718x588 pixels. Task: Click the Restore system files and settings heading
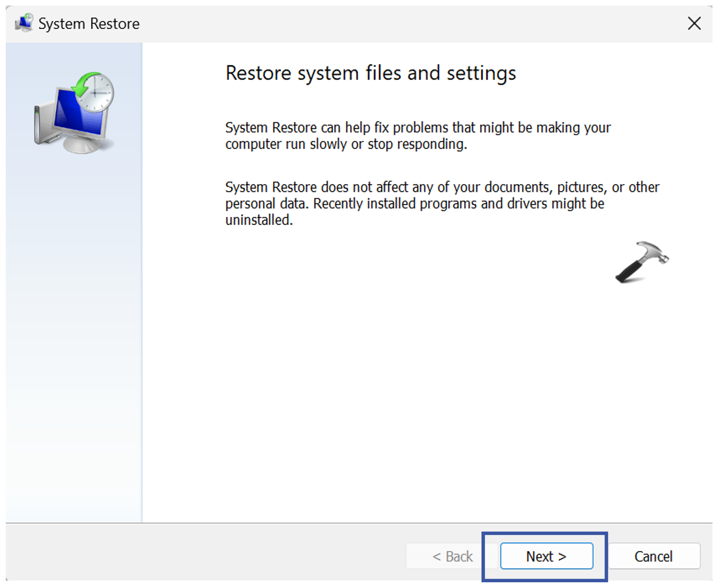click(x=370, y=73)
